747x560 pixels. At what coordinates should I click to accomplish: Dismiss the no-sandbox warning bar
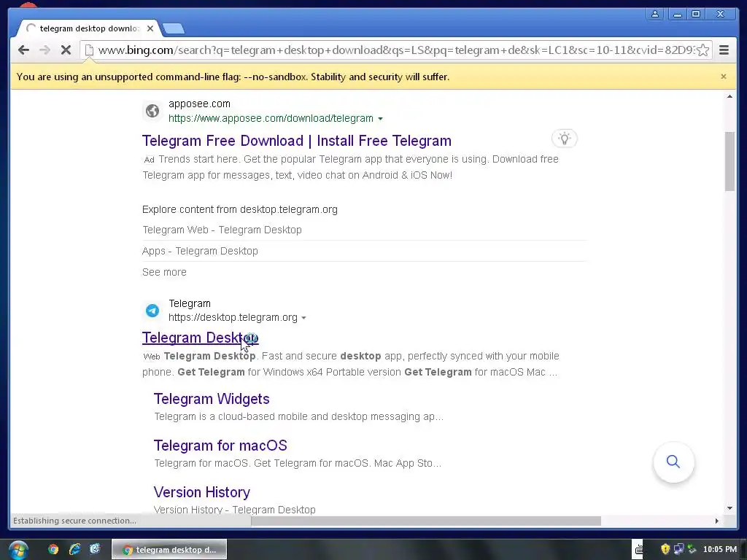(723, 77)
